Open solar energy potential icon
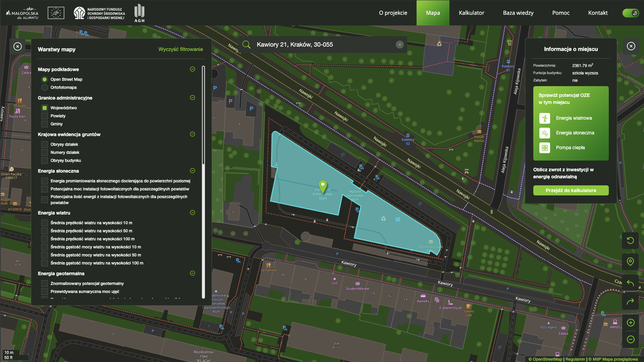The width and height of the screenshot is (644, 362). 545,133
